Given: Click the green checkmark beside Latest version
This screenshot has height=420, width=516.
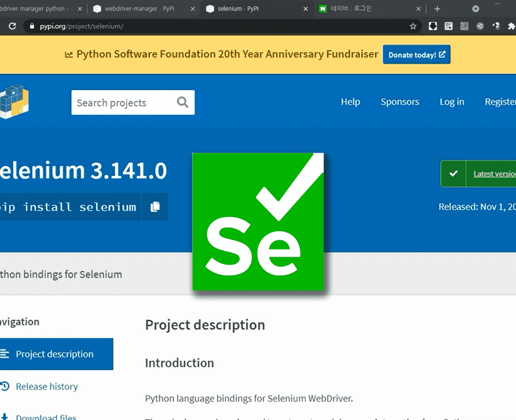Looking at the screenshot, I should pyautogui.click(x=454, y=173).
